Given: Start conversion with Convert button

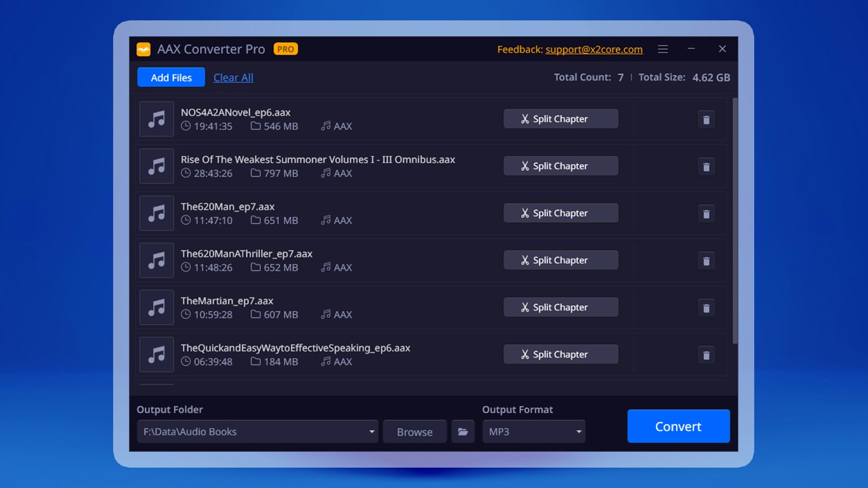Looking at the screenshot, I should pos(678,426).
